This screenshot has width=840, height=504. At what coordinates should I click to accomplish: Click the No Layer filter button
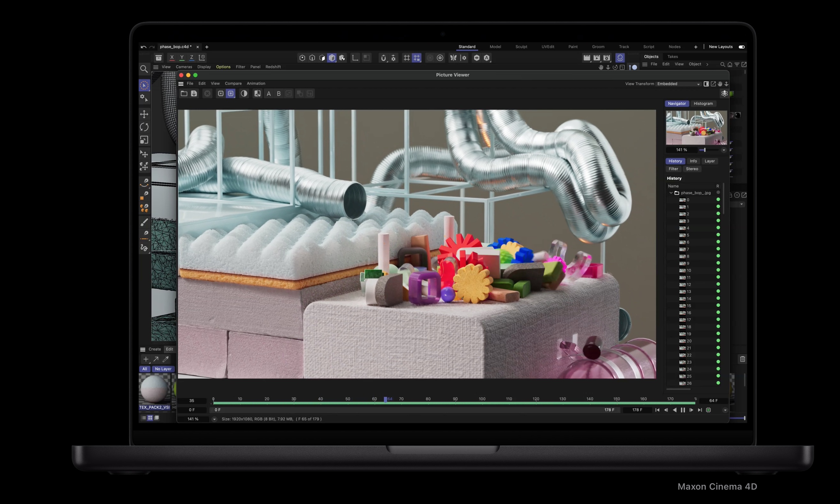(x=163, y=369)
